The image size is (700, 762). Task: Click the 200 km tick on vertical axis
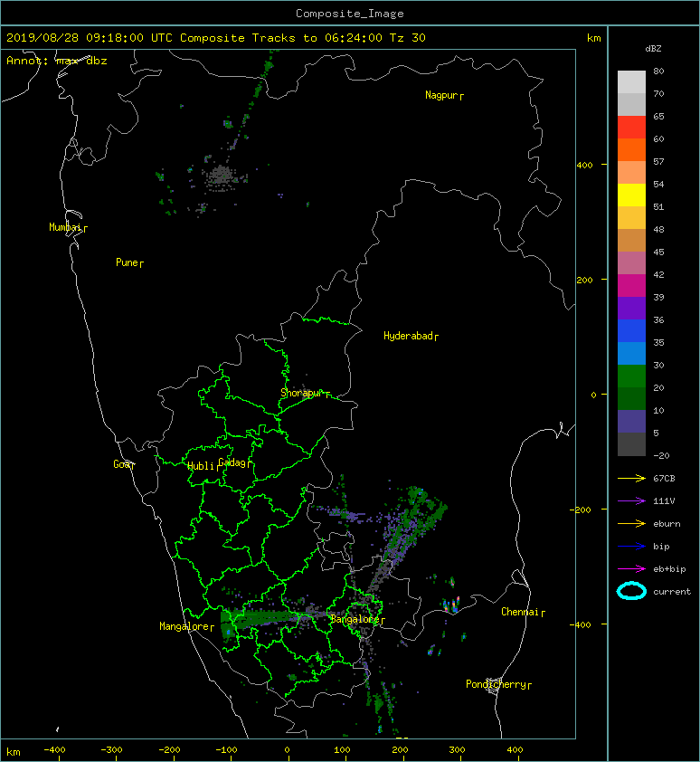(584, 280)
